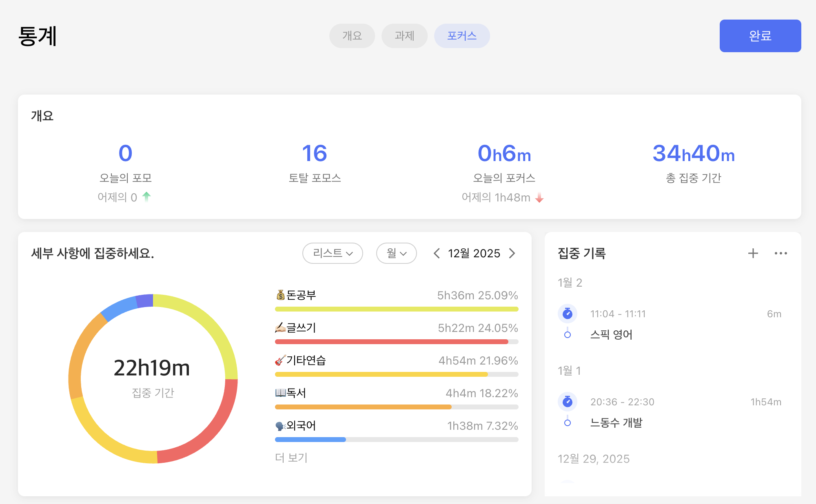Screen dimensions: 816x504
Task: Click the guitar icon beside 기타연습
Action: [x=280, y=360]
